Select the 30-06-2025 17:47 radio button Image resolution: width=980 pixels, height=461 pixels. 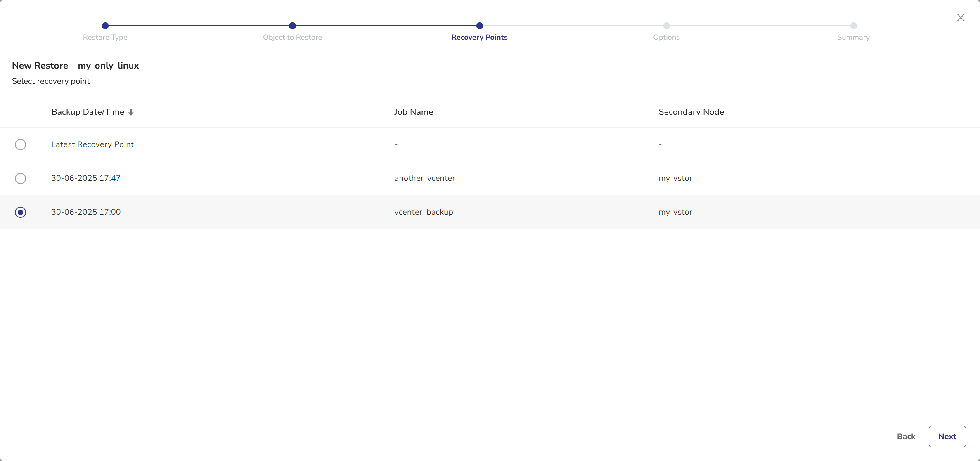pos(20,178)
